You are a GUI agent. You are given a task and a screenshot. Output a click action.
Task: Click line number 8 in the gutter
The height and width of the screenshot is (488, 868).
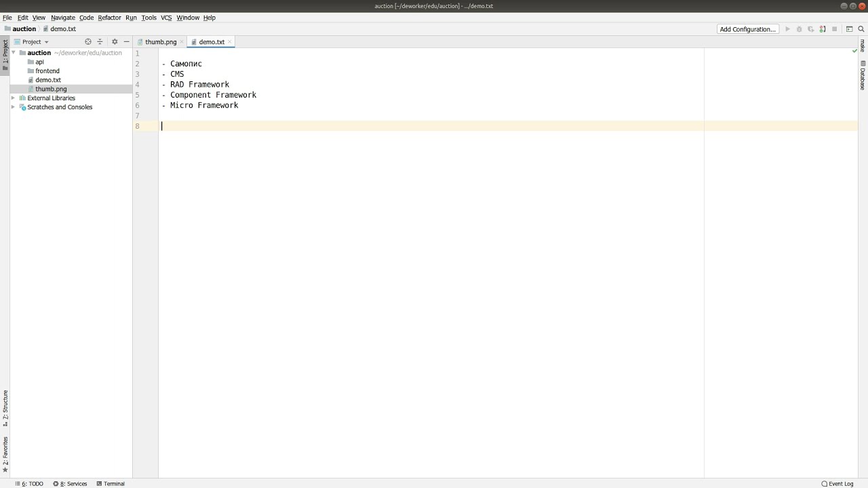[137, 126]
